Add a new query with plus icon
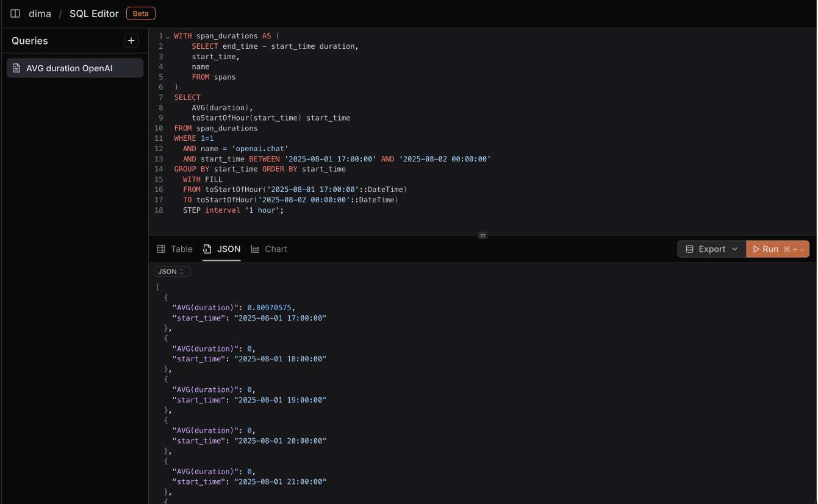The width and height of the screenshot is (818, 504). tap(131, 40)
